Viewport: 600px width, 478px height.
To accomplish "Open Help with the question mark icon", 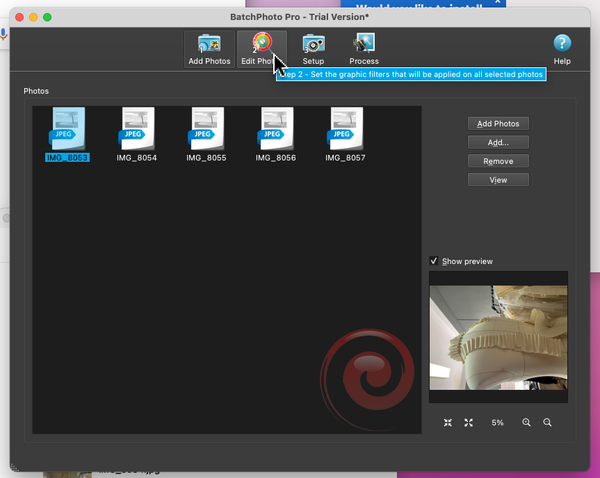I will tap(562, 48).
